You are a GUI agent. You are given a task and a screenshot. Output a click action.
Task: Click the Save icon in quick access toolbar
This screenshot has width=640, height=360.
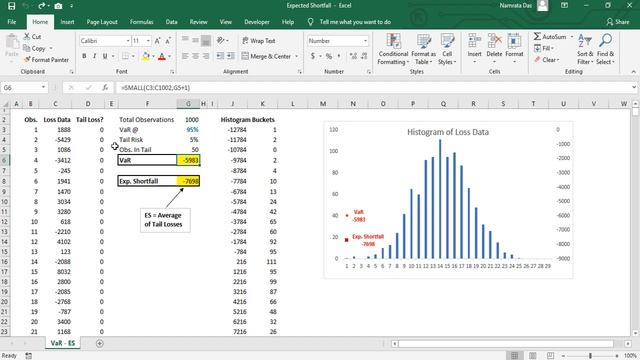point(11,6)
